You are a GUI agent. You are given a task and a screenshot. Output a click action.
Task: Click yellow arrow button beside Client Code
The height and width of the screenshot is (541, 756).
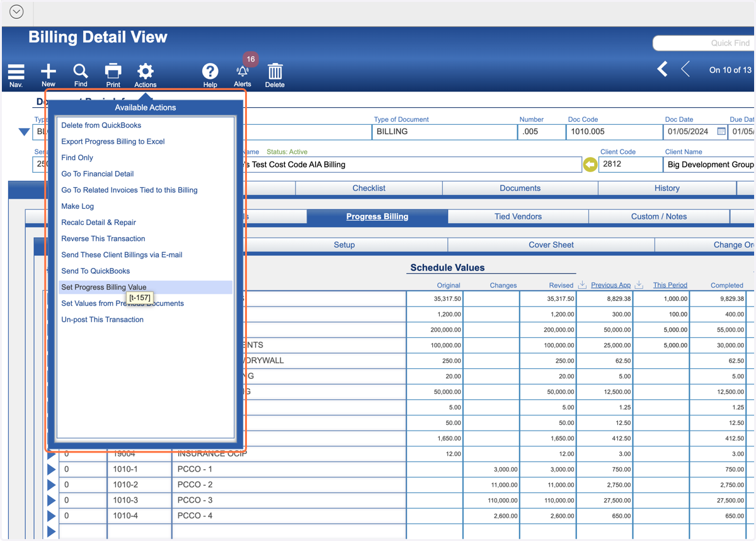[590, 165]
